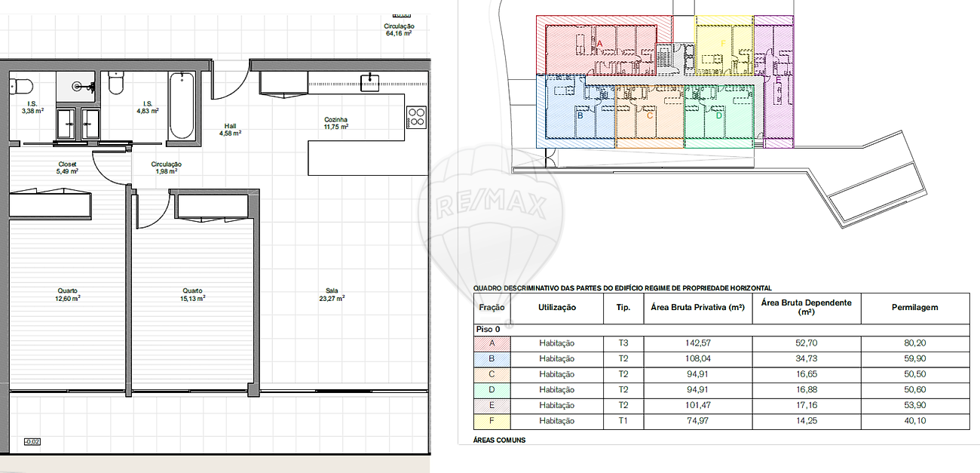Select the stove cooktop symbol in Cozinha

[416, 117]
